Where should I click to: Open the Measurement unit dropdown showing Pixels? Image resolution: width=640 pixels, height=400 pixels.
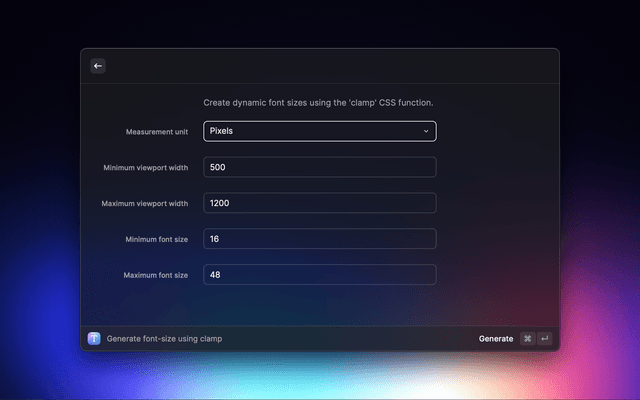(319, 131)
